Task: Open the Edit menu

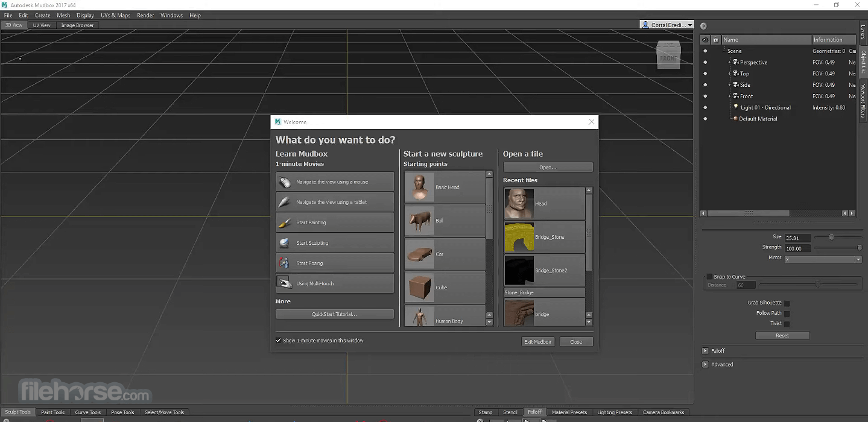Action: point(24,15)
